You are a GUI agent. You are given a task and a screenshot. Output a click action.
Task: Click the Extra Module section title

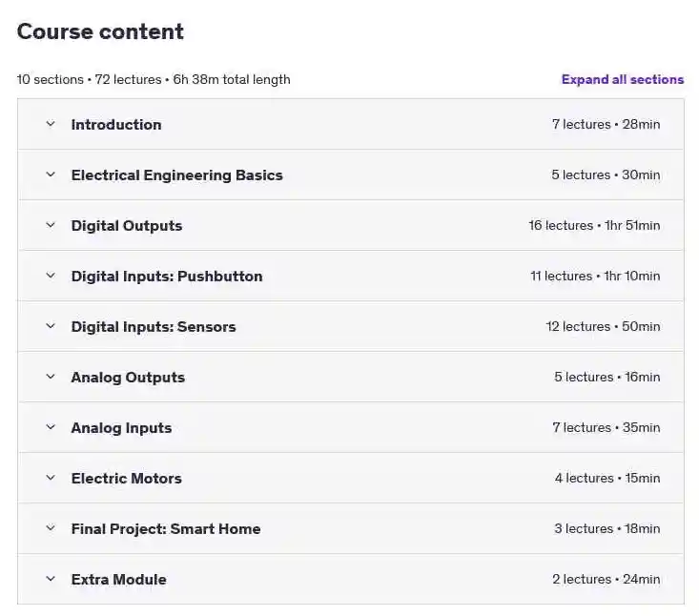click(118, 580)
